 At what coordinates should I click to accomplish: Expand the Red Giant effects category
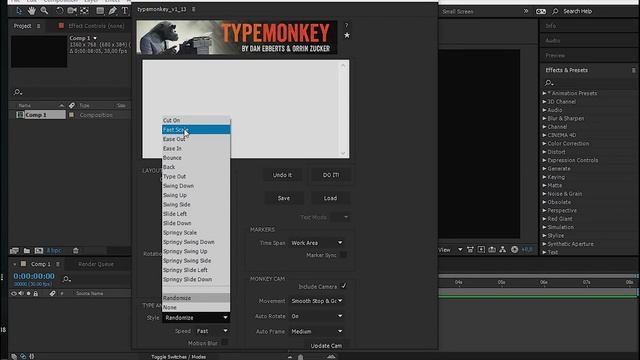(544, 219)
